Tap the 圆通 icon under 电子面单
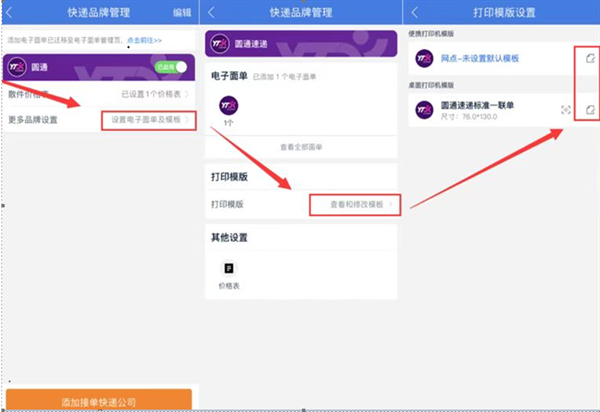The width and height of the screenshot is (600, 412). coord(229,105)
